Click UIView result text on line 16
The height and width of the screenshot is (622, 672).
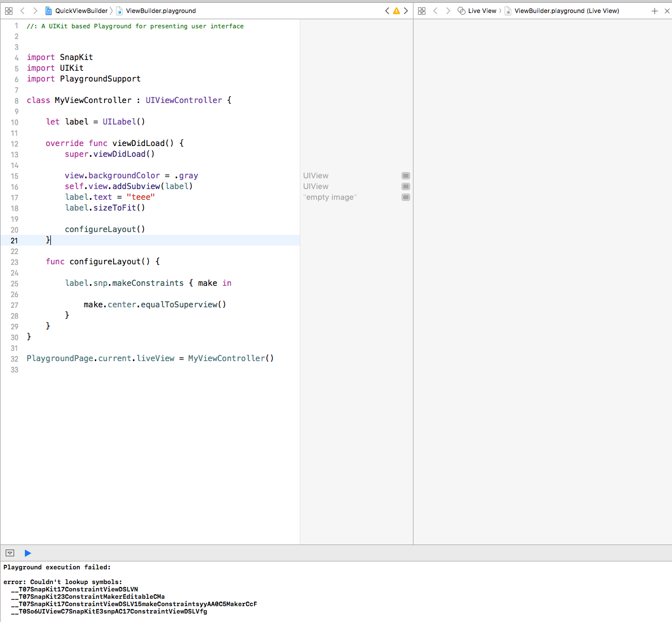(316, 186)
